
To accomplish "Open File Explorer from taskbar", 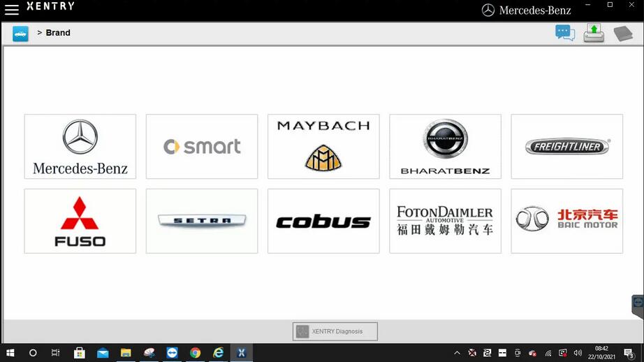I will pos(126,353).
